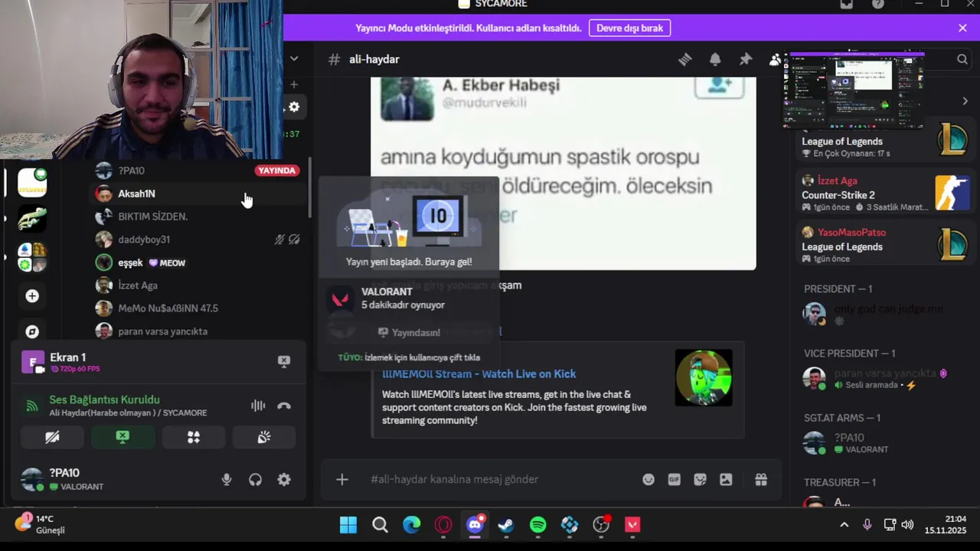Image resolution: width=980 pixels, height=551 pixels.
Task: Select BIKTIM SİZDEN. voice member
Action: point(198,217)
